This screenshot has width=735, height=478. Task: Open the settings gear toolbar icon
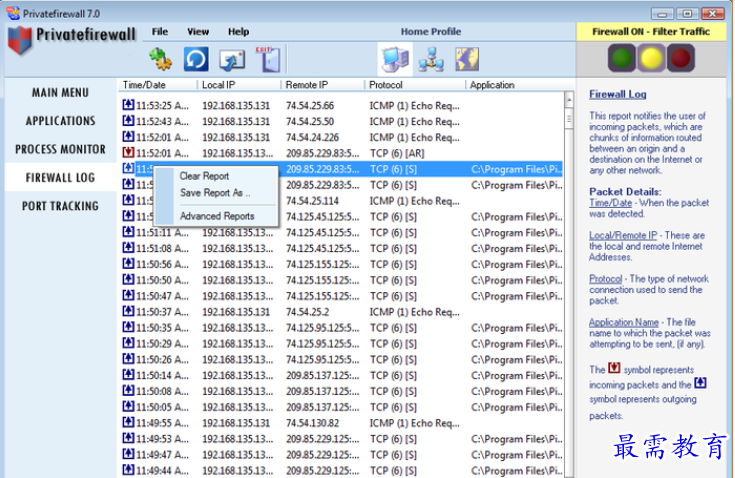[x=161, y=60]
